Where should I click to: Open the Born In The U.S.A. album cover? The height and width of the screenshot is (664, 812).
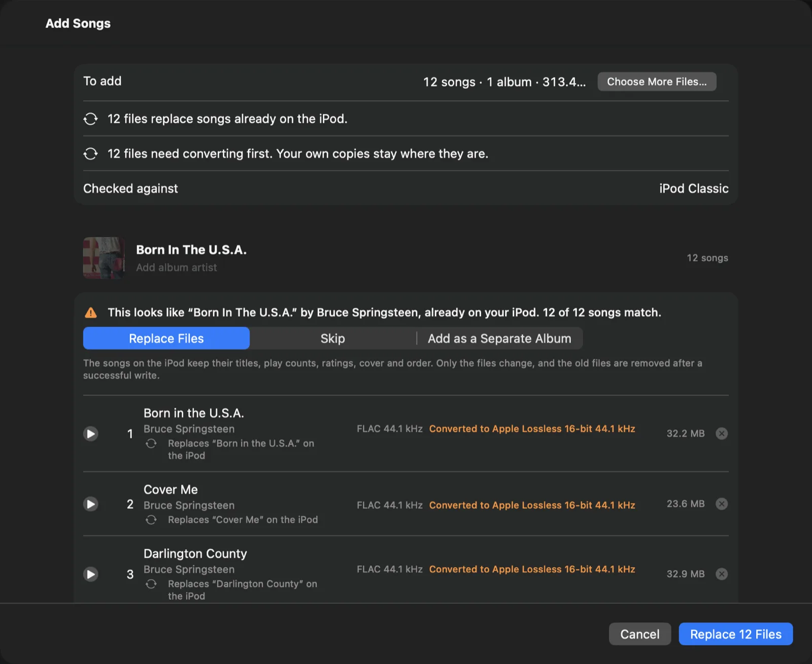(104, 258)
